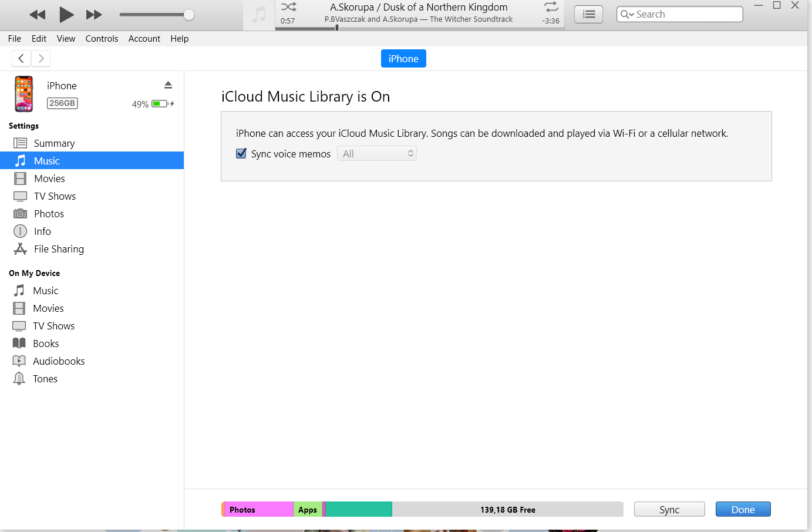The height and width of the screenshot is (532, 812).
Task: Open the search magnifier options dropdown
Action: [x=627, y=14]
